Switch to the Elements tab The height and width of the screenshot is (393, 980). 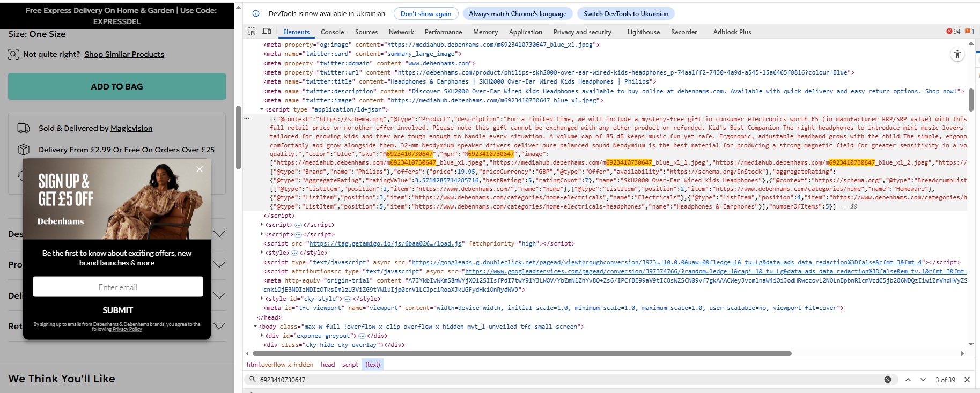(x=296, y=32)
